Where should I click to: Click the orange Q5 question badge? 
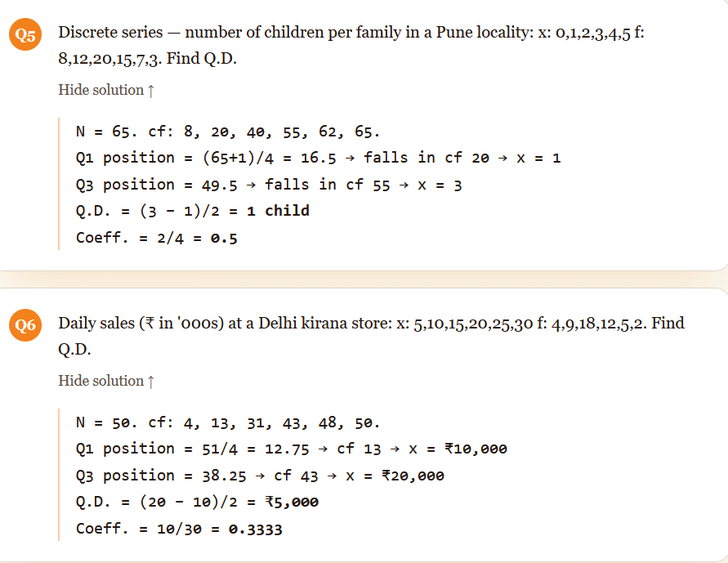pos(26,34)
